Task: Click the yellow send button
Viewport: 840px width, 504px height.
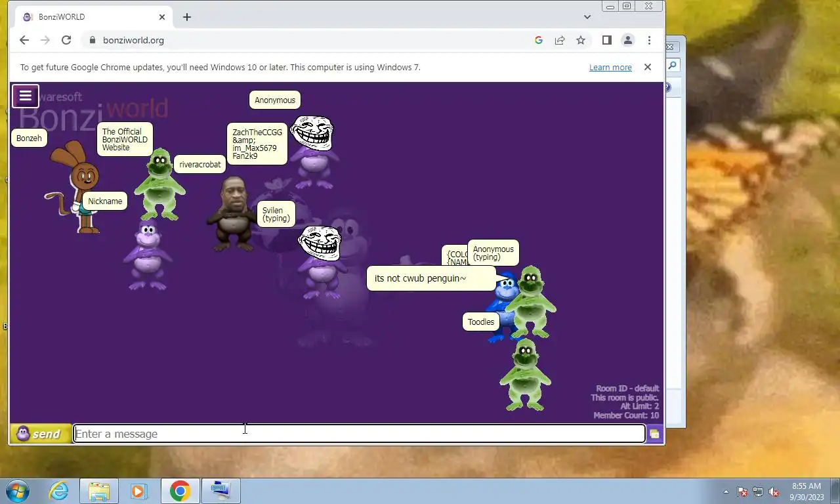Action: [41, 434]
